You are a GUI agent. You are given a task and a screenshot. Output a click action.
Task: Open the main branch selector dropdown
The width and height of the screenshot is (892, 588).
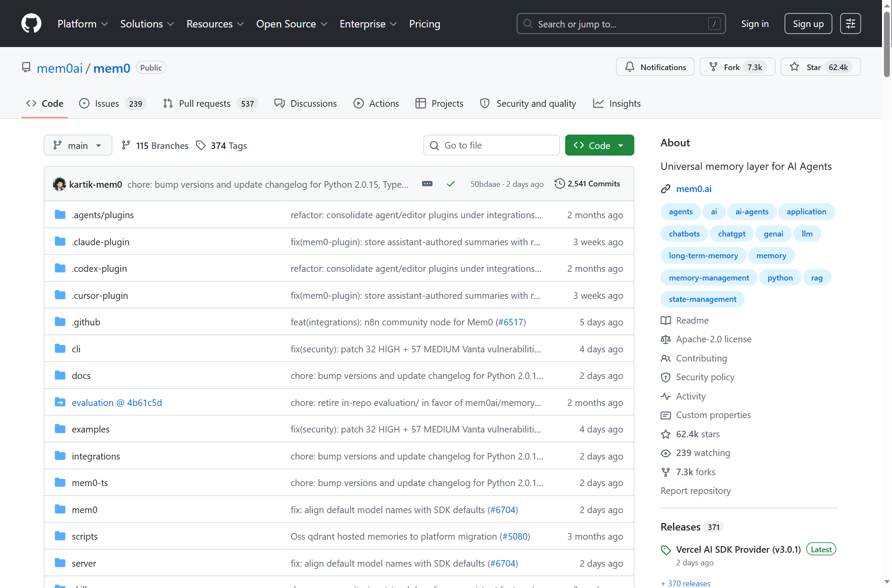click(78, 145)
